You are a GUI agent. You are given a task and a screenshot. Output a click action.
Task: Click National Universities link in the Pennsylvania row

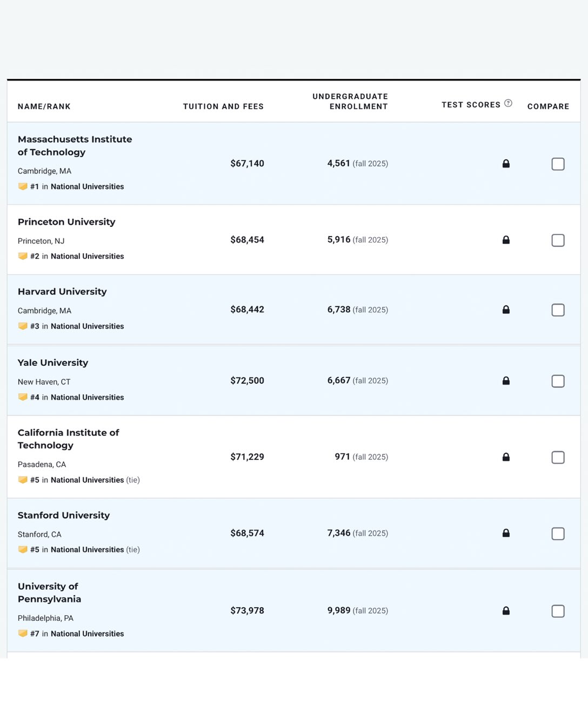[x=87, y=634]
